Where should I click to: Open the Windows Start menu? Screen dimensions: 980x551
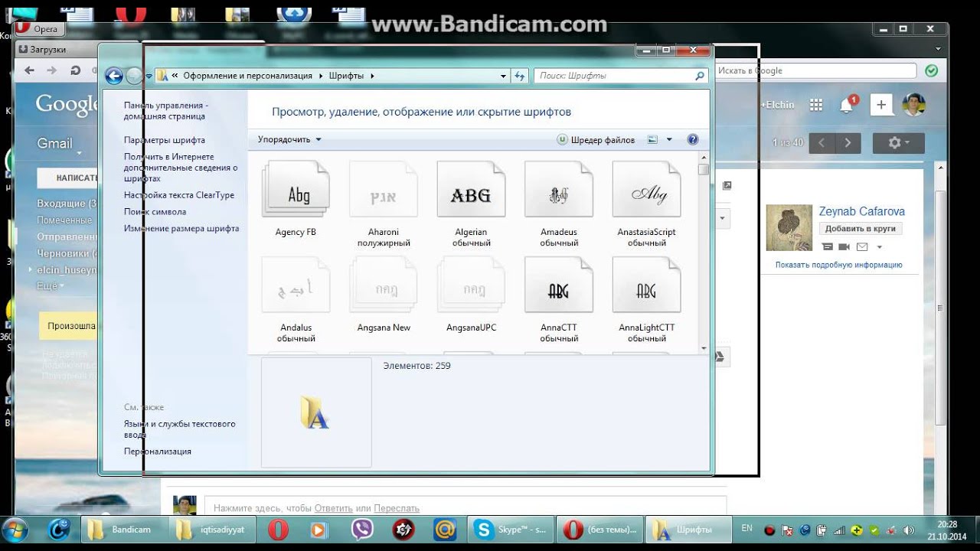pos(16,530)
